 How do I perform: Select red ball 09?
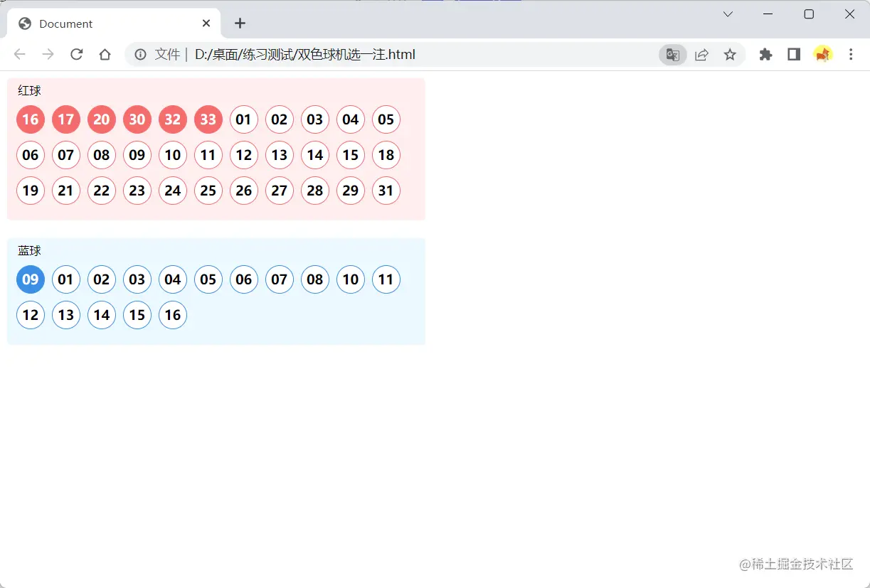pyautogui.click(x=137, y=155)
